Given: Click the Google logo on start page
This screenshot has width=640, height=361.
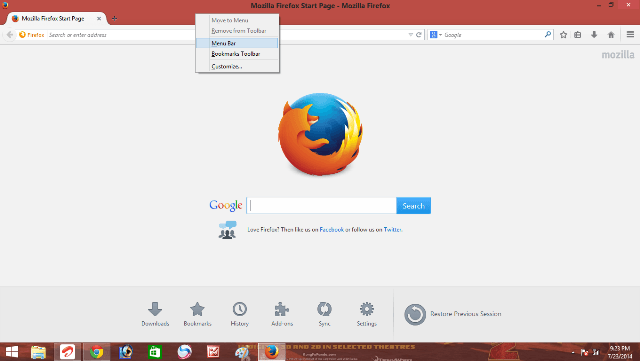Looking at the screenshot, I should coord(226,205).
